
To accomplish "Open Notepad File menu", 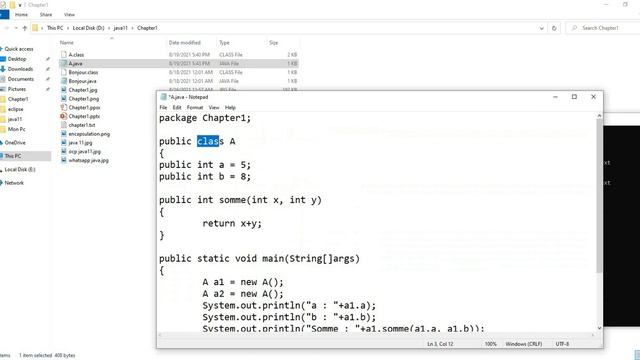I will pos(163,107).
